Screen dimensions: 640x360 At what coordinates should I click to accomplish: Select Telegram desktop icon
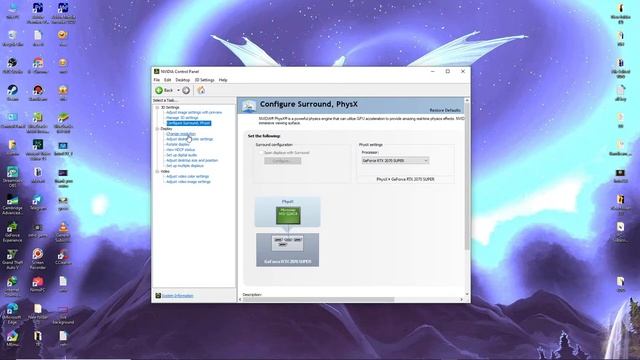38,202
